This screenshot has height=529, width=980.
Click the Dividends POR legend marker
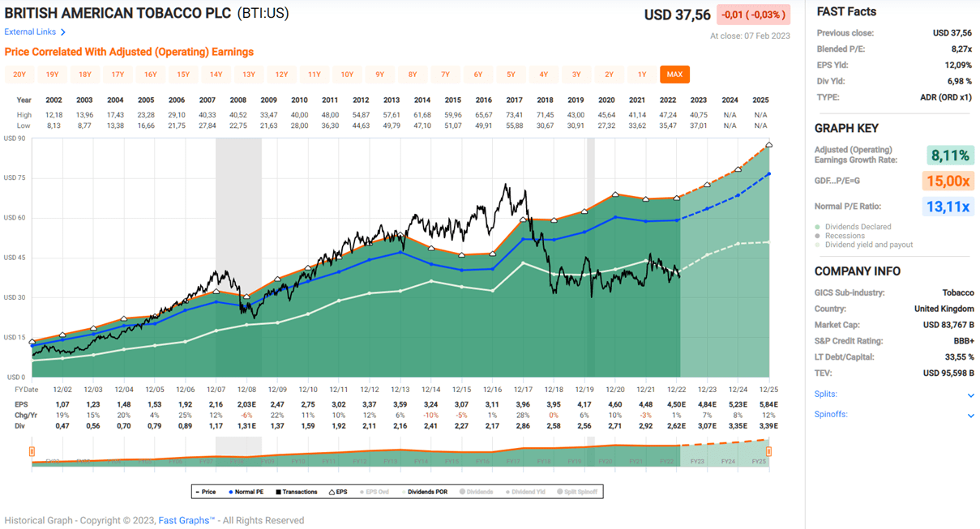pyautogui.click(x=404, y=492)
